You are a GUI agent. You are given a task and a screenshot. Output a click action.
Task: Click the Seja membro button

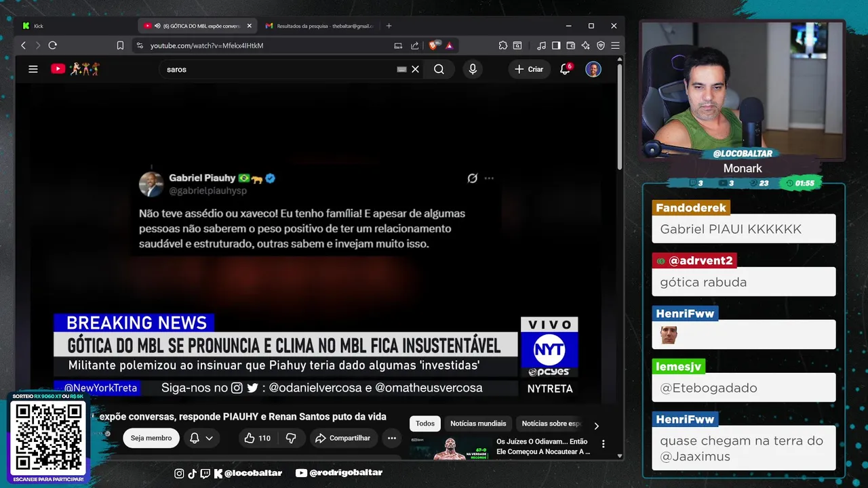pyautogui.click(x=151, y=438)
